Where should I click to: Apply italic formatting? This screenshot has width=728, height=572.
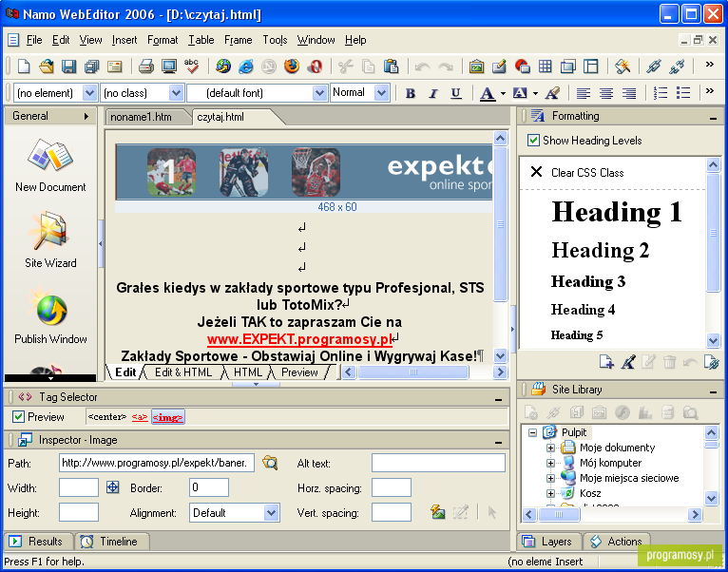pos(433,93)
